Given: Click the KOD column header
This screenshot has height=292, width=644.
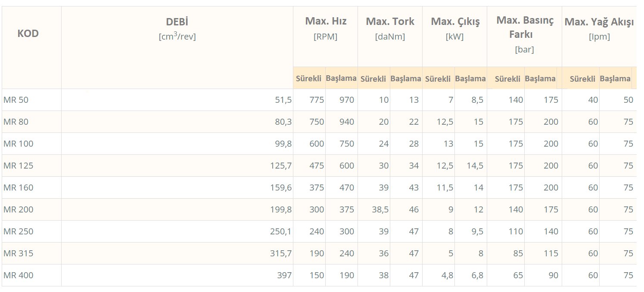Looking at the screenshot, I should coord(28,34).
